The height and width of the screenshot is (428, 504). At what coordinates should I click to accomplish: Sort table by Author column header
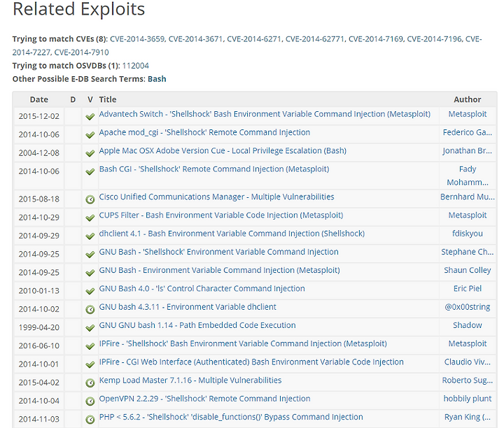coord(468,99)
